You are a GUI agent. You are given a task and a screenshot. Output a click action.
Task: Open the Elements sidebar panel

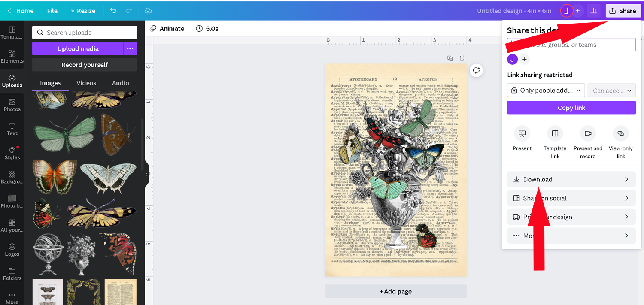click(x=12, y=57)
